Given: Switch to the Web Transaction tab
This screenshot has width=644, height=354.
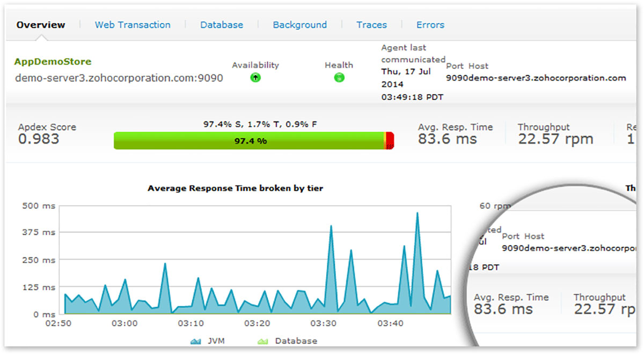Looking at the screenshot, I should [x=133, y=25].
